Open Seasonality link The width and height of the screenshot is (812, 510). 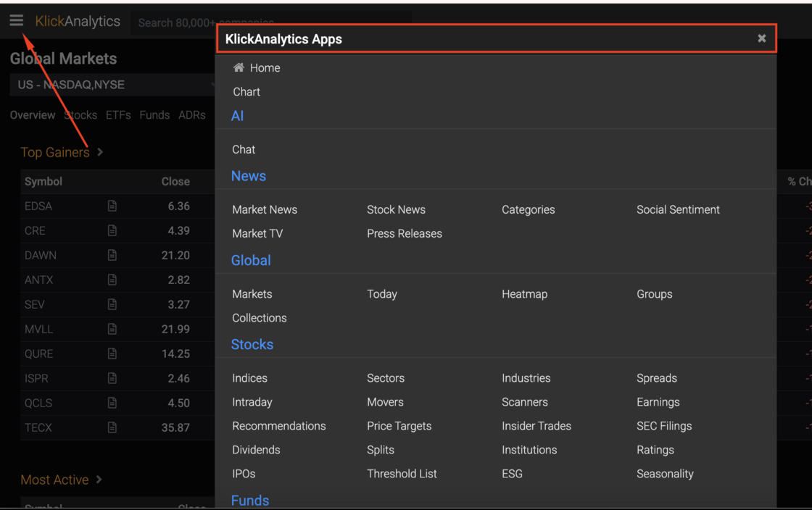[x=665, y=473]
